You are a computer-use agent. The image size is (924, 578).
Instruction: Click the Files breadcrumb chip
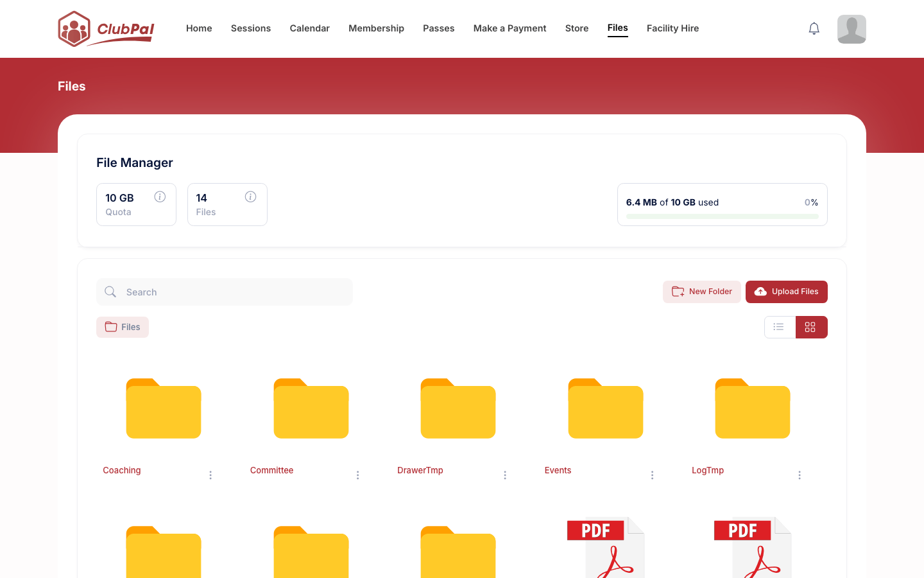123,327
